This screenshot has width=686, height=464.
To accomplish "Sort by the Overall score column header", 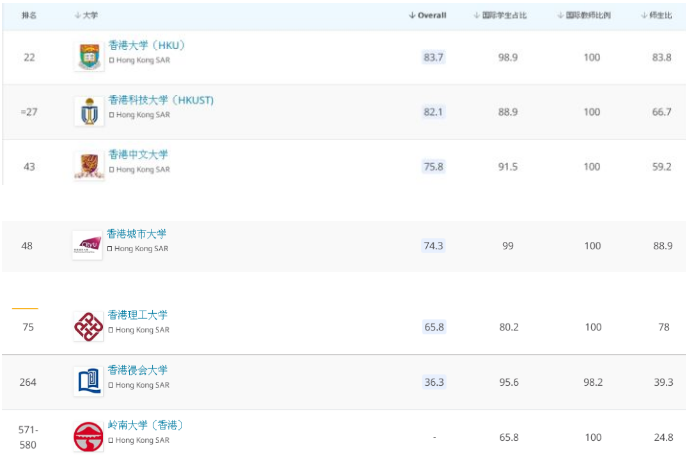I will [428, 15].
